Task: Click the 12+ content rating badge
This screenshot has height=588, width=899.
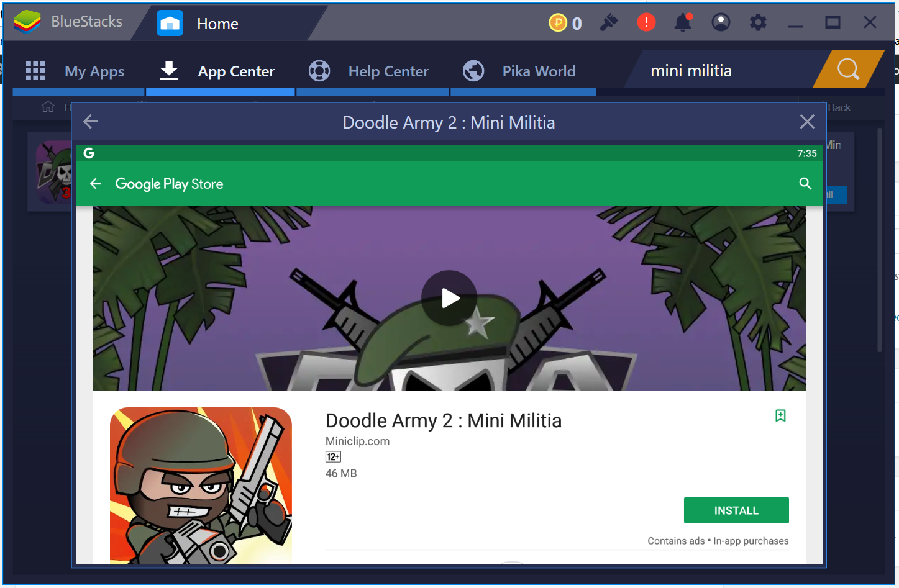Action: (x=333, y=457)
